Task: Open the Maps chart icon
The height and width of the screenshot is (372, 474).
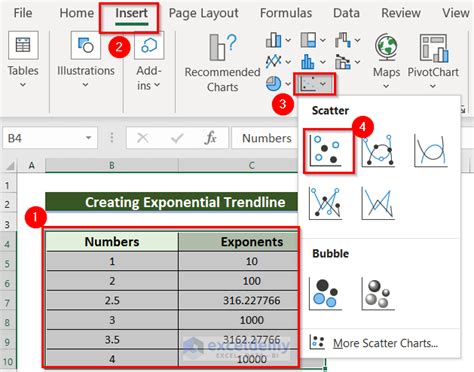Action: [386, 48]
